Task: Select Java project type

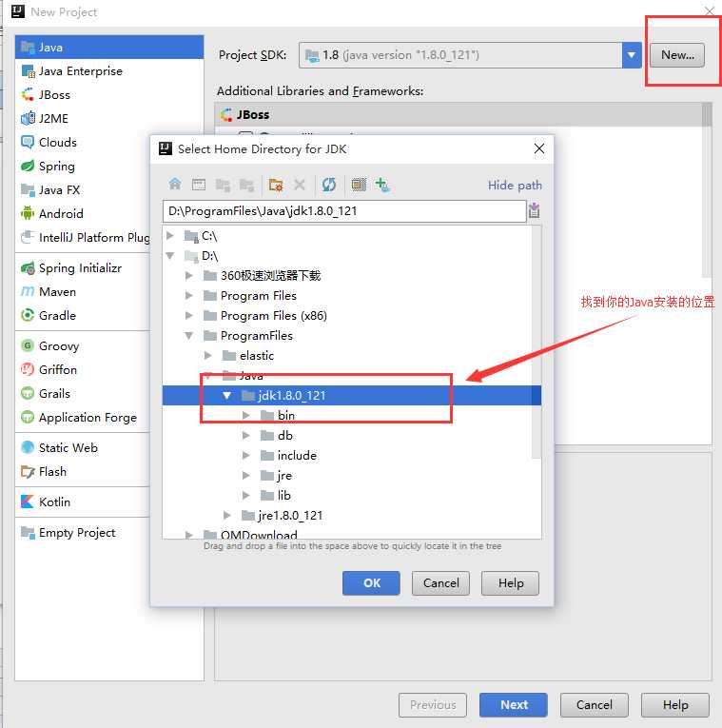Action: click(109, 48)
